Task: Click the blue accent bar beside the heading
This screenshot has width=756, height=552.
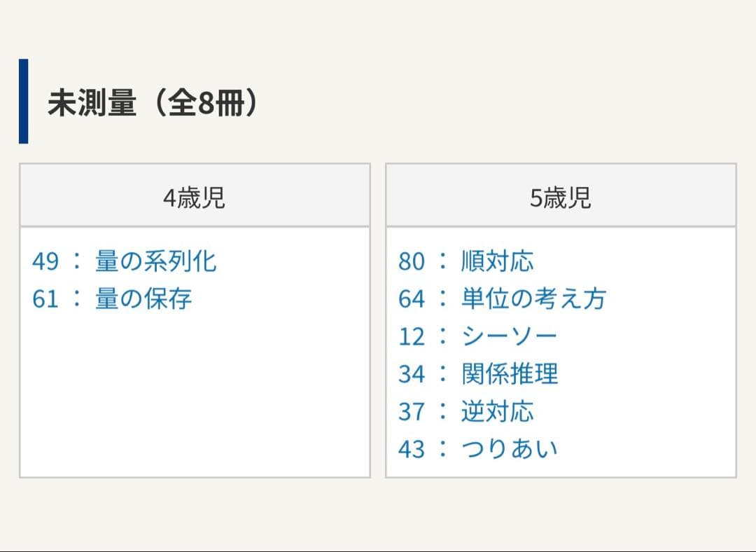Action: coord(25,99)
